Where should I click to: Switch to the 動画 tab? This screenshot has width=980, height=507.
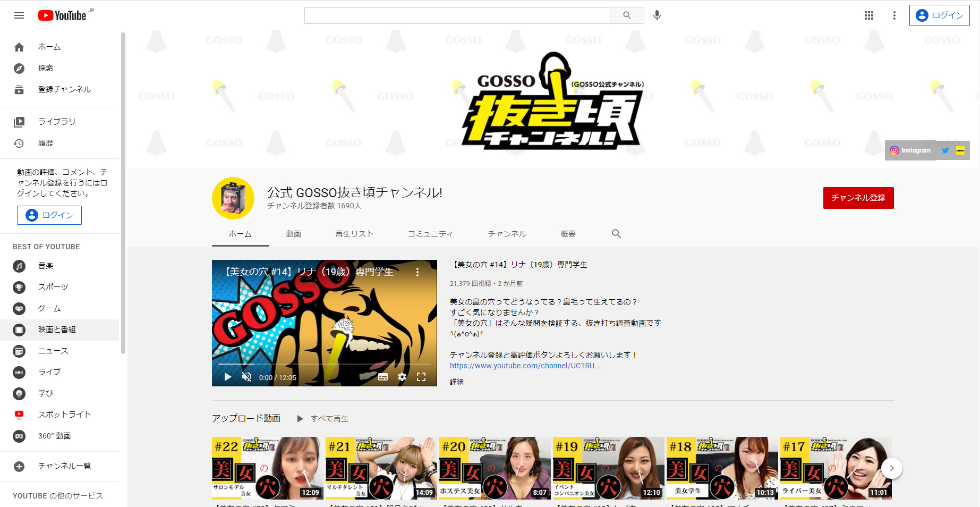294,233
